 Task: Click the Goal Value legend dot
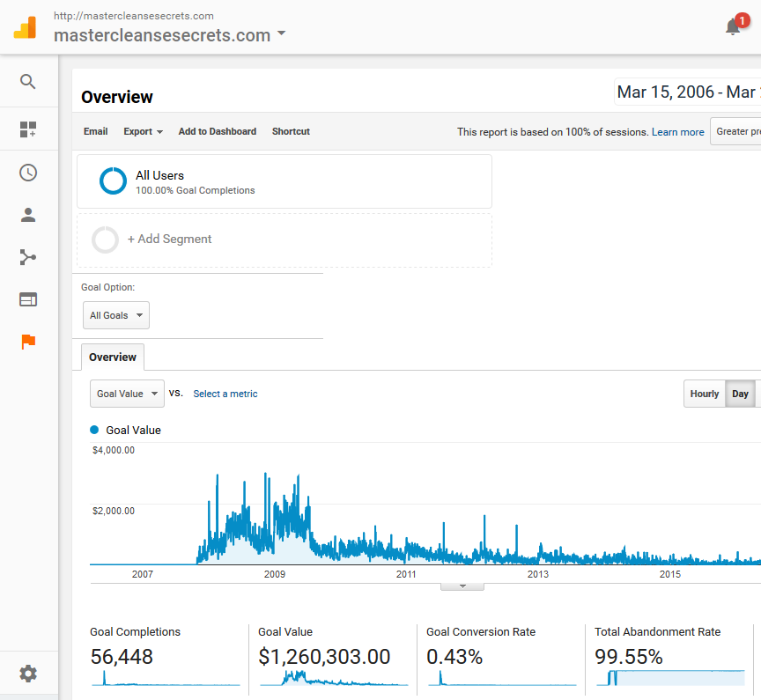coord(94,430)
